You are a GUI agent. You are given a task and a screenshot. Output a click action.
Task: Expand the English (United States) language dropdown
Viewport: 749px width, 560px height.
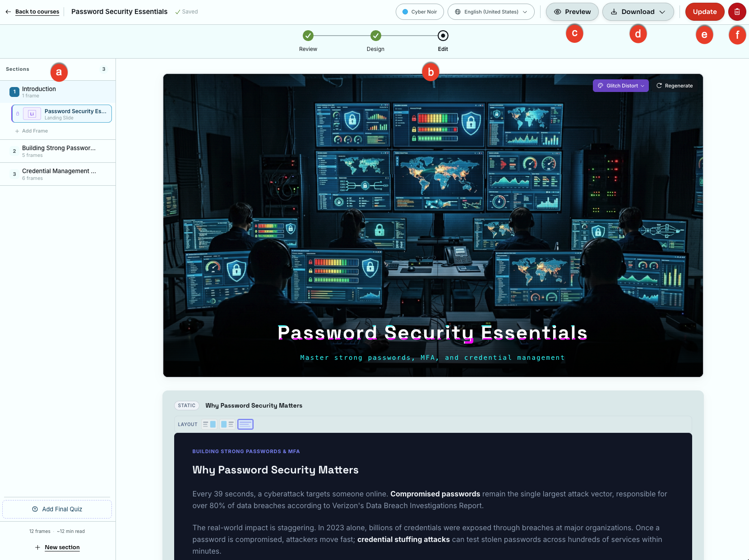pos(491,12)
